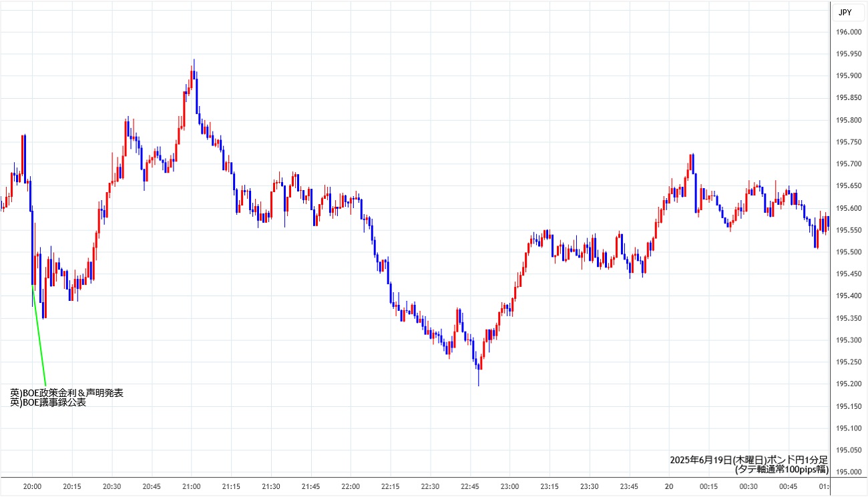Click the 23:00 time axis label
The image size is (868, 497).
[x=509, y=487]
